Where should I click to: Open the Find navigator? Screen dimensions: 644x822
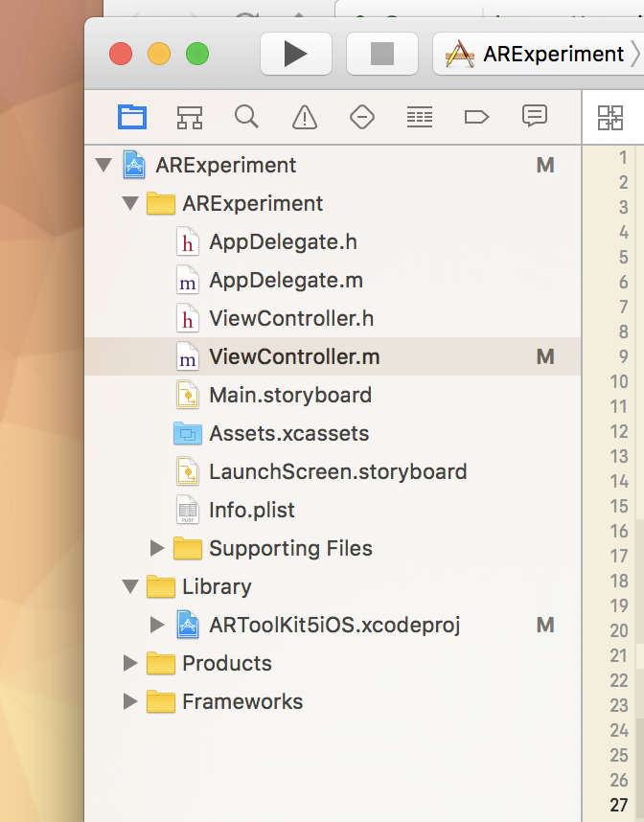pyautogui.click(x=246, y=118)
